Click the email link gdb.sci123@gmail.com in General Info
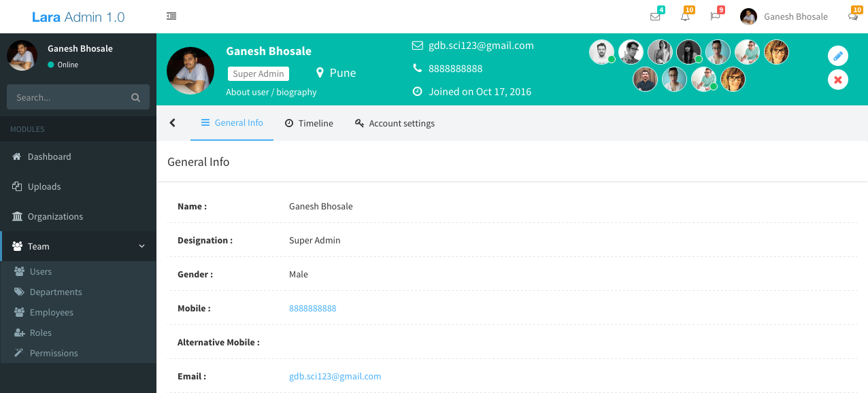The height and width of the screenshot is (393, 868). click(335, 376)
